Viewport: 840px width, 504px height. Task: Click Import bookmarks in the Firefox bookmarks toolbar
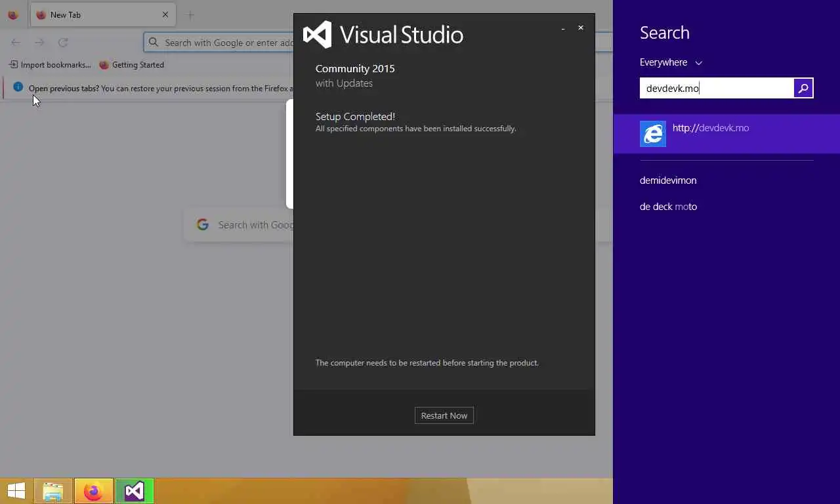pos(50,65)
